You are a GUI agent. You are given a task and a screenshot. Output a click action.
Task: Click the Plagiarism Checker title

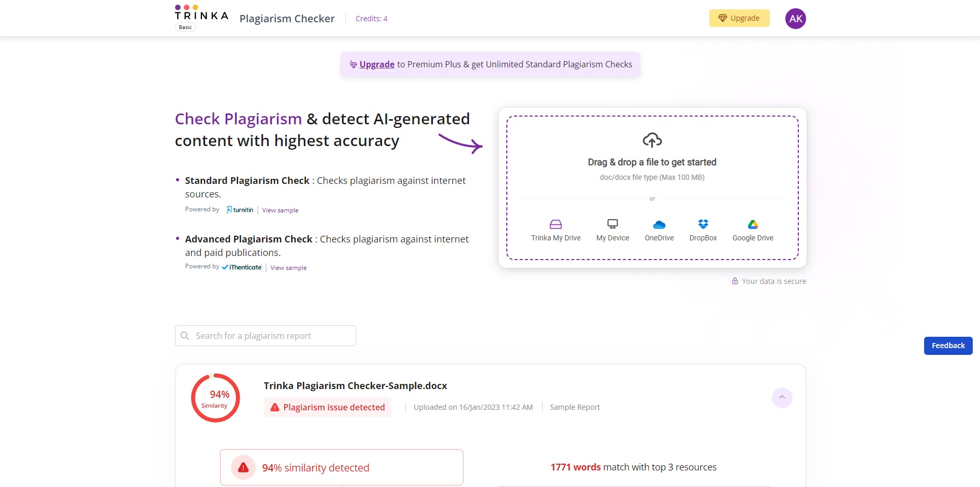point(287,19)
